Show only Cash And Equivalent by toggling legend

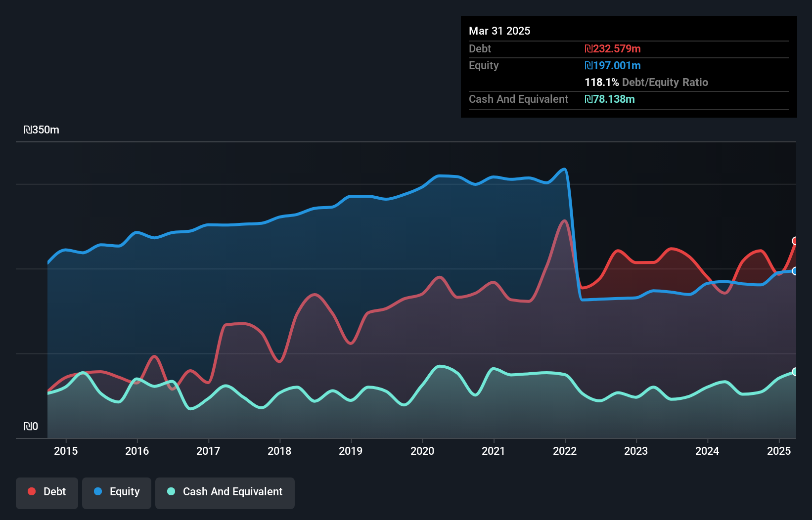point(225,492)
